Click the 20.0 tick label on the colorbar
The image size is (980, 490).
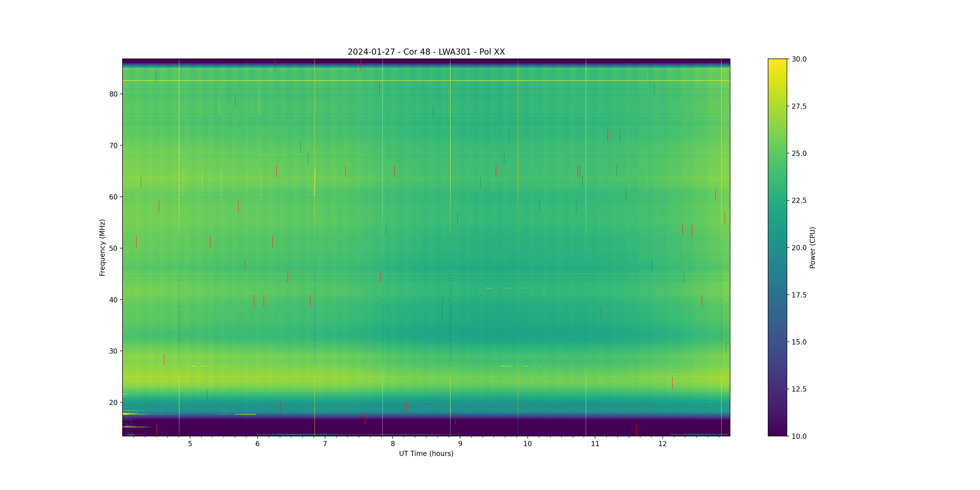click(799, 248)
